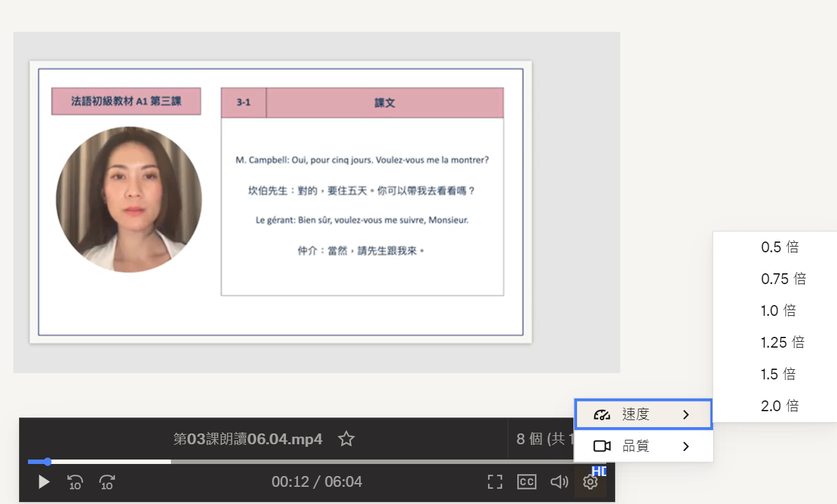Click the speedometer icon beside 速度

click(x=601, y=415)
